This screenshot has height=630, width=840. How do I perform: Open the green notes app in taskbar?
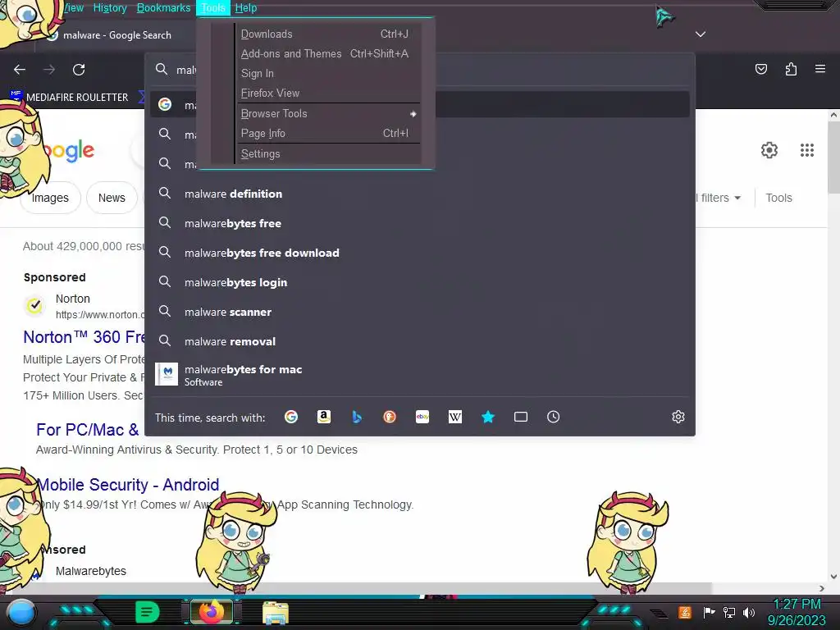148,612
